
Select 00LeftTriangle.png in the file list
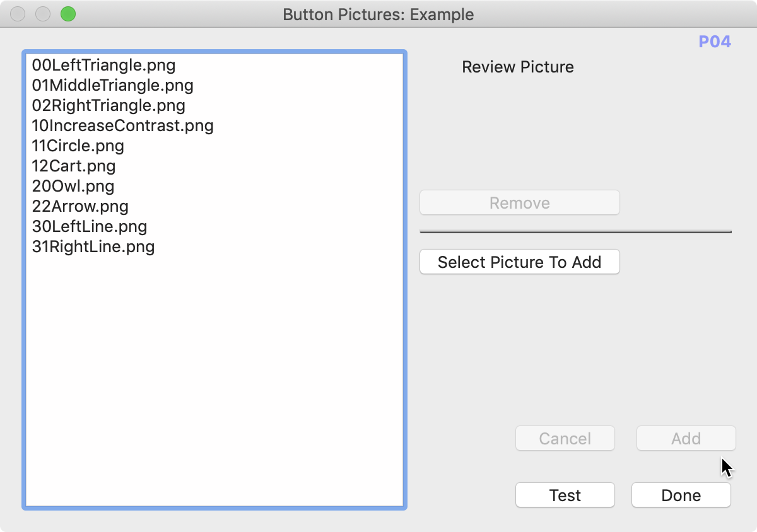103,66
